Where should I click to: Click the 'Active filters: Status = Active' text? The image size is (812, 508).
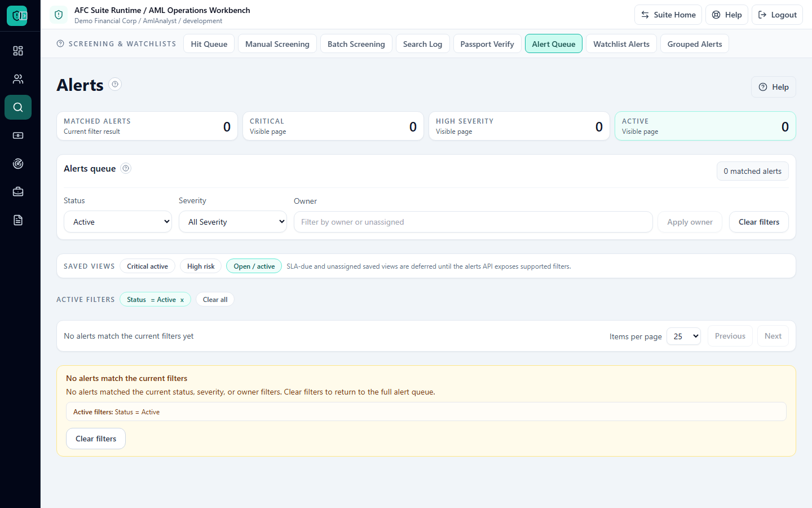click(x=116, y=412)
